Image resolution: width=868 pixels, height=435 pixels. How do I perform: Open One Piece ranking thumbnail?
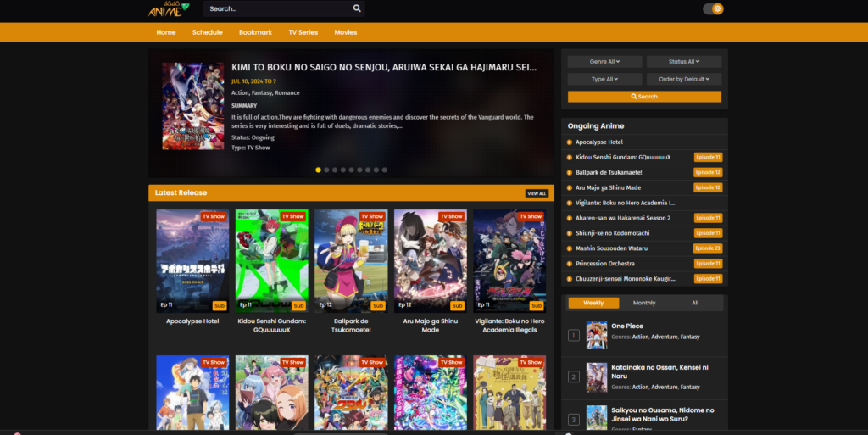[x=597, y=335]
